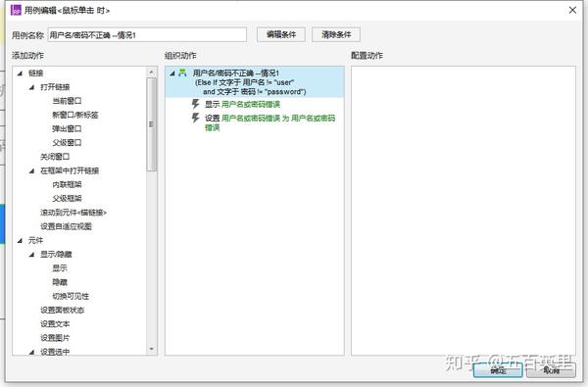The image size is (588, 387).
Task: Collapse the 链接 tree group
Action: point(20,73)
